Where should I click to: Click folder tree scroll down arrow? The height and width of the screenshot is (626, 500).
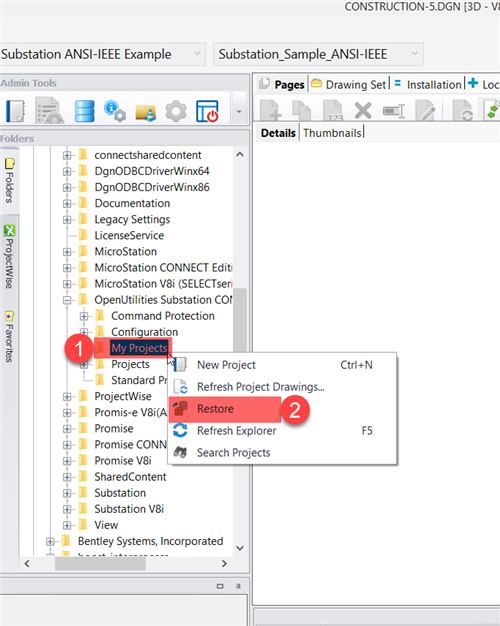[240, 548]
